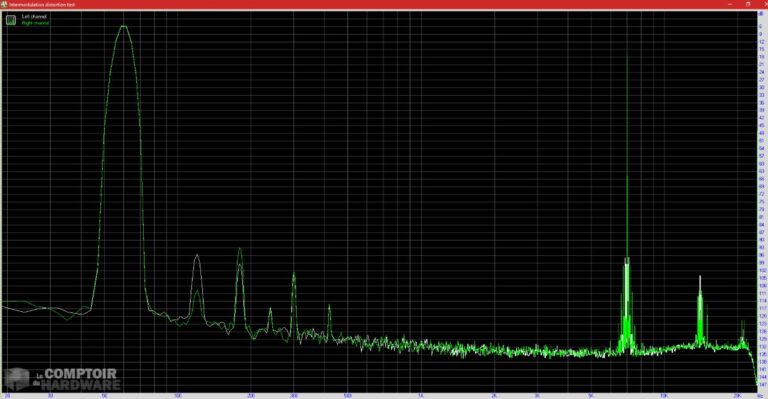The image size is (768, 399).
Task: Minimize the spectrum window
Action: pos(730,4)
